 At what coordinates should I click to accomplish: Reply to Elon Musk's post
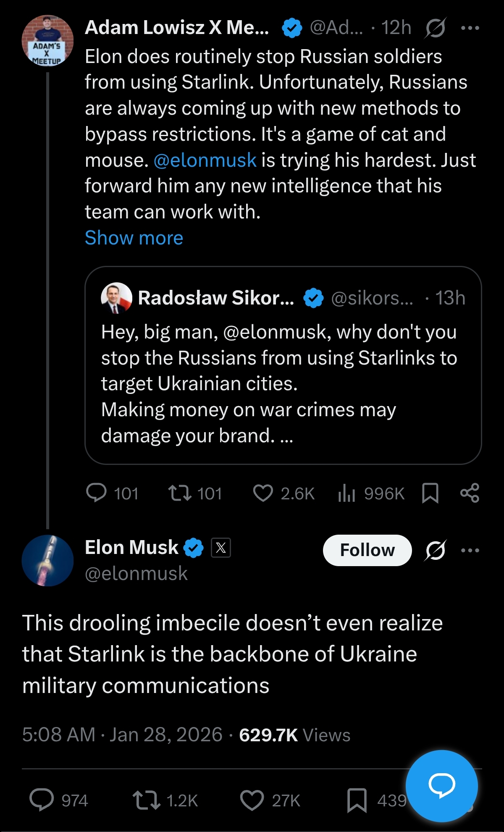(42, 800)
